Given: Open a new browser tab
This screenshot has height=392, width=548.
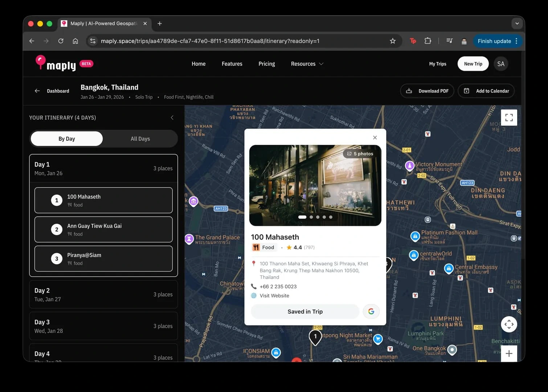Looking at the screenshot, I should pos(160,24).
